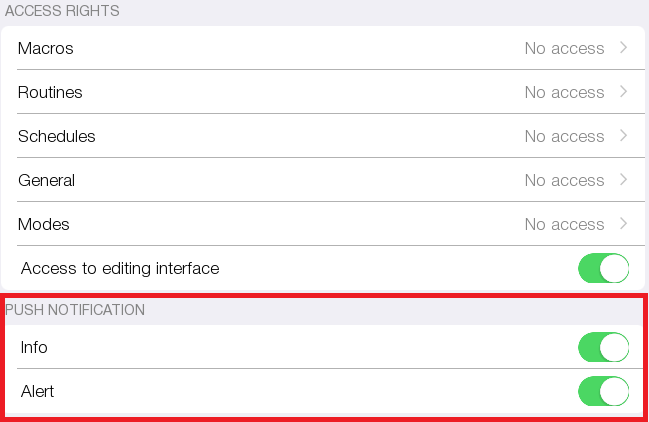The height and width of the screenshot is (422, 649).
Task: Click the "No access" value for Macros
Action: [x=564, y=48]
